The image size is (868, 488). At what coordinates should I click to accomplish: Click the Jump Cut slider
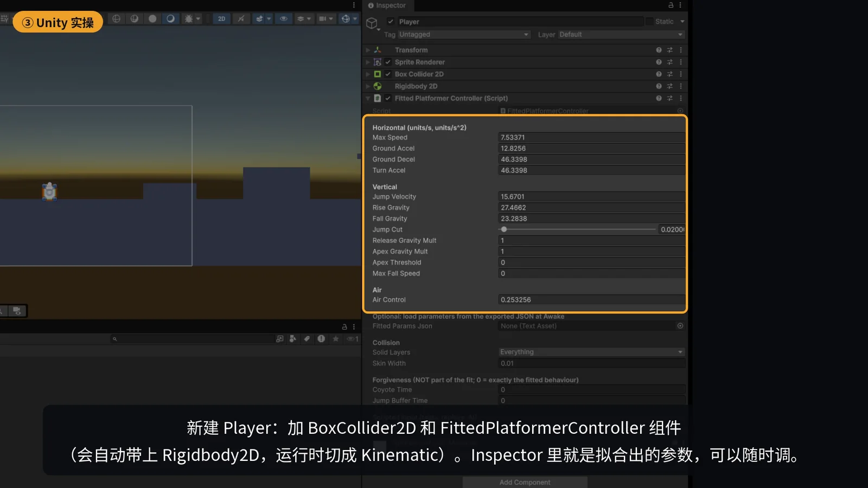click(x=577, y=229)
